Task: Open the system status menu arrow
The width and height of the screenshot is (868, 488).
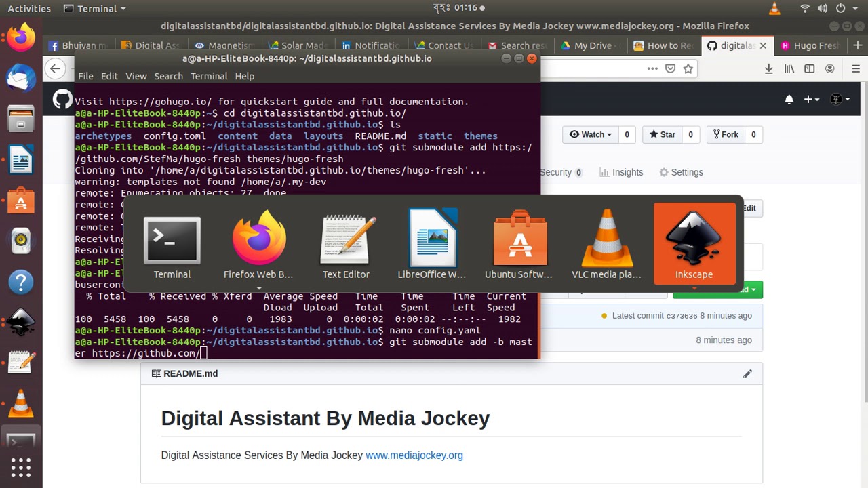Action: (x=856, y=8)
